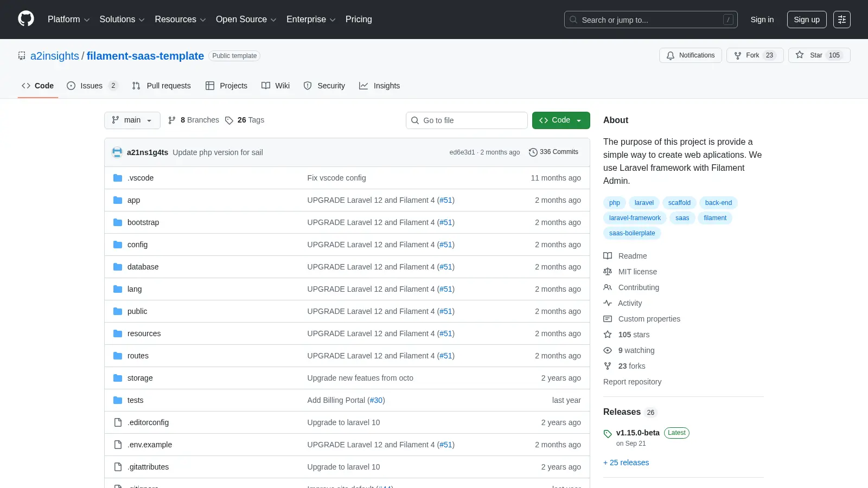868x488 pixels.
Task: Click the book icon next to Readme
Action: tap(608, 256)
